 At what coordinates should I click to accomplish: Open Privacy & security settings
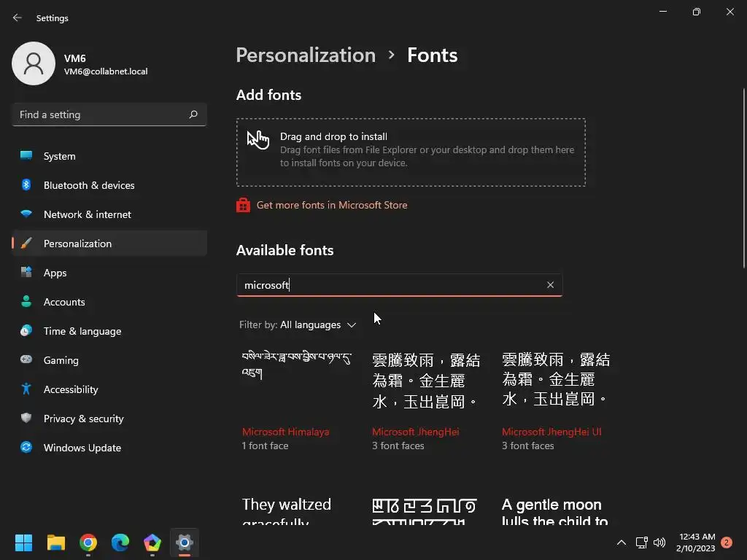pos(109,419)
